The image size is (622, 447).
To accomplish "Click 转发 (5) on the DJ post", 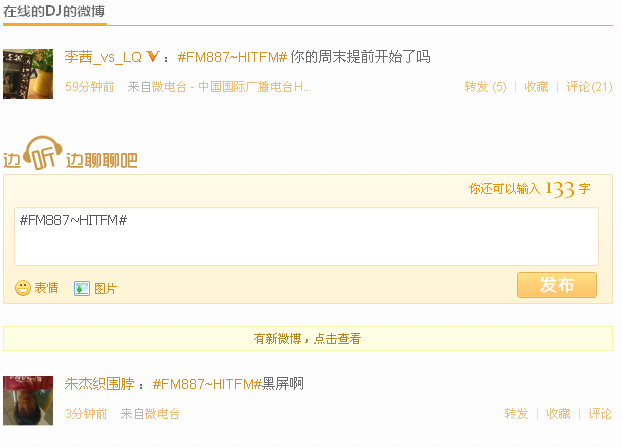I will [486, 86].
